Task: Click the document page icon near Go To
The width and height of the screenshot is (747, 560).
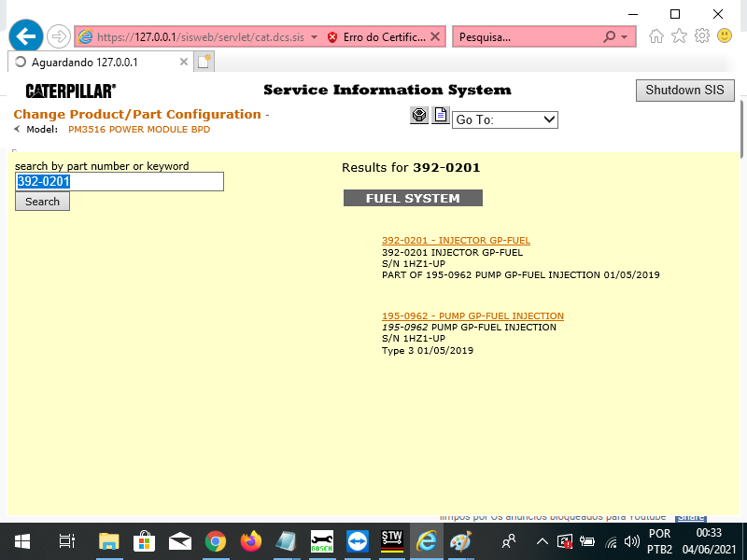Action: (440, 115)
